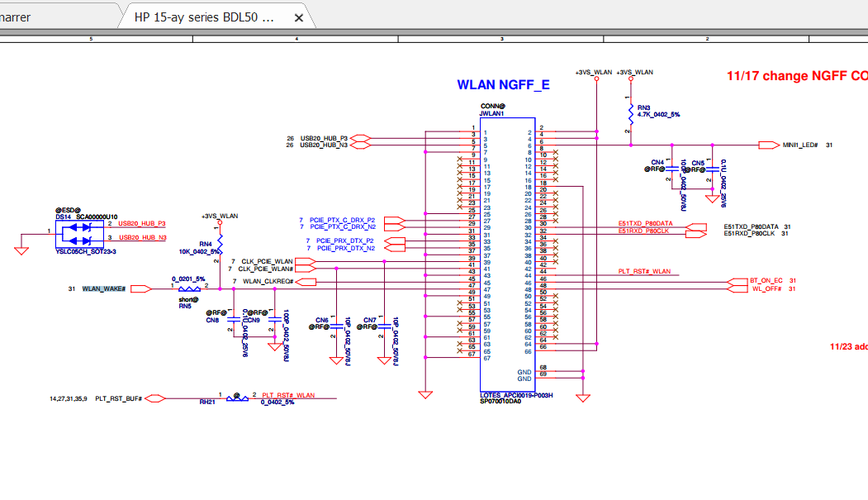Click the YSLC05CH_SOT23-3 part label
This screenshot has height=500, width=868.
point(86,252)
